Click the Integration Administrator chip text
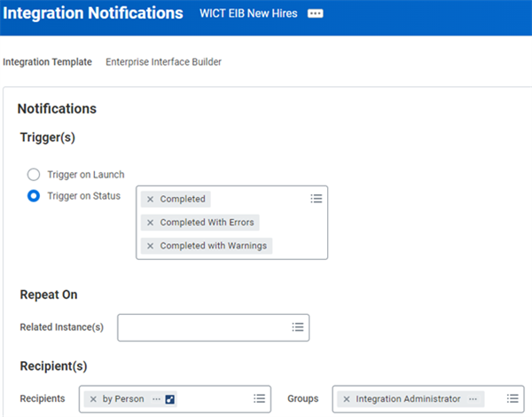532x417 pixels. tap(408, 399)
